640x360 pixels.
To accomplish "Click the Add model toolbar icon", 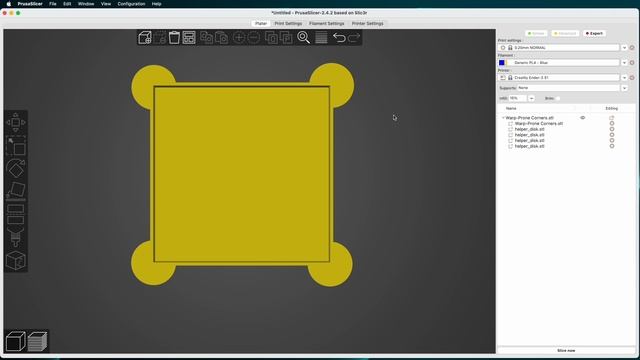I will click(144, 38).
